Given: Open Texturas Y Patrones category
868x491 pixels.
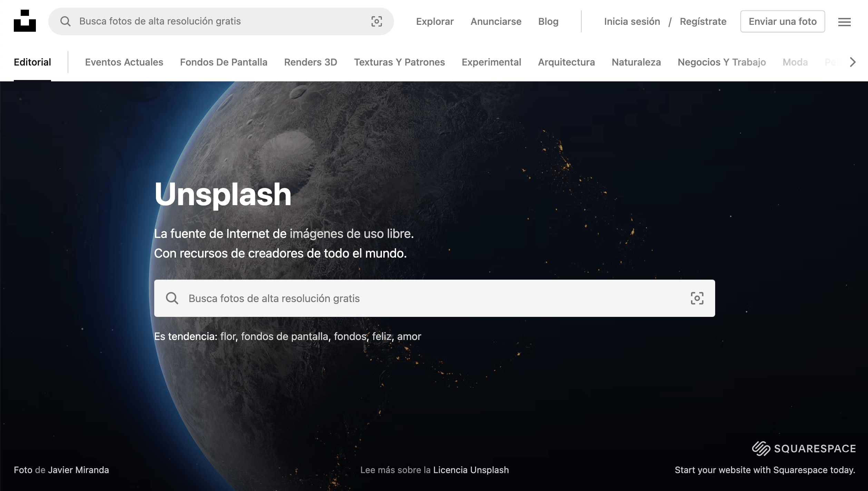Looking at the screenshot, I should tap(400, 62).
